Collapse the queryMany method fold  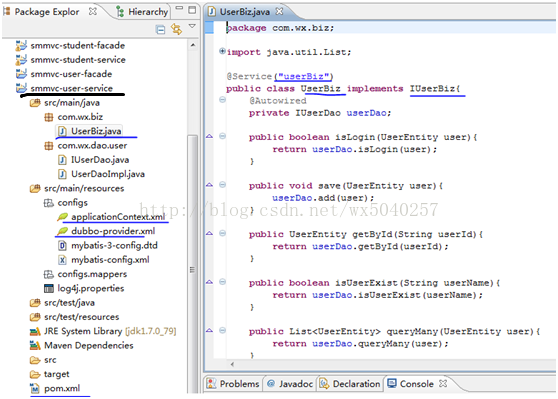222,330
